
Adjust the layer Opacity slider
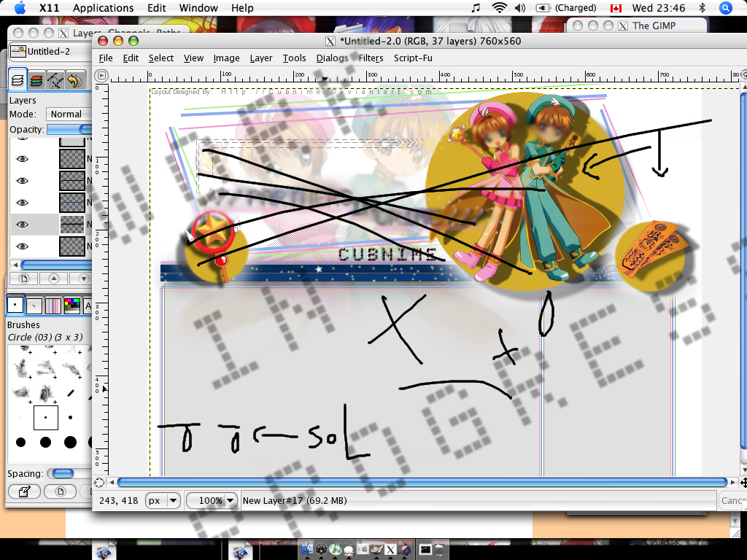69,130
